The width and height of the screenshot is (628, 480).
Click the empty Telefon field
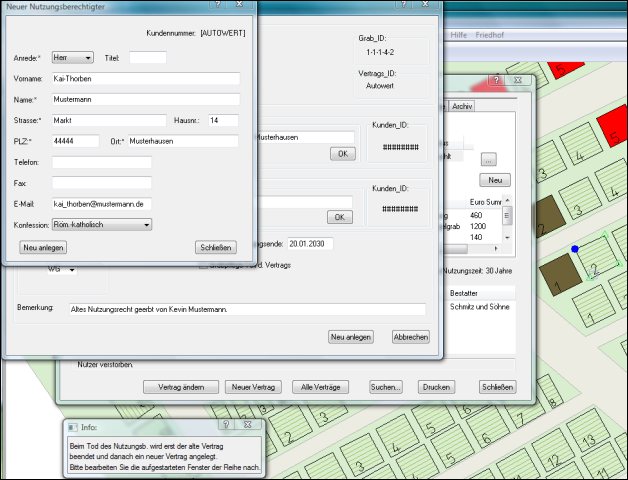pos(102,162)
